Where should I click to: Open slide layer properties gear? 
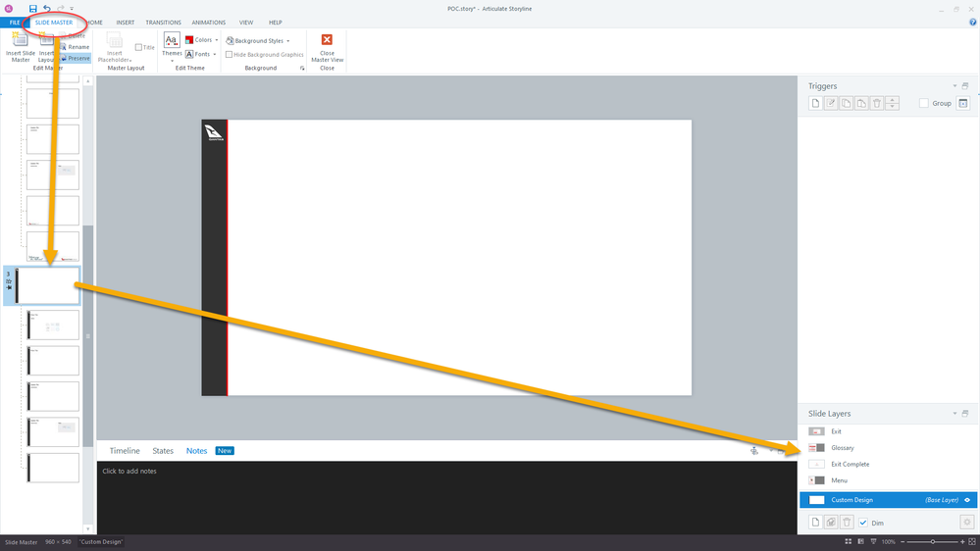967,523
